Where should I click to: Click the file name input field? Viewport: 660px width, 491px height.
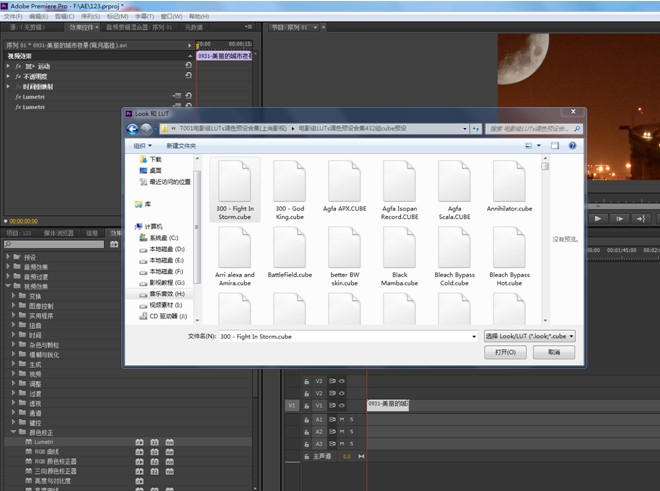point(345,336)
